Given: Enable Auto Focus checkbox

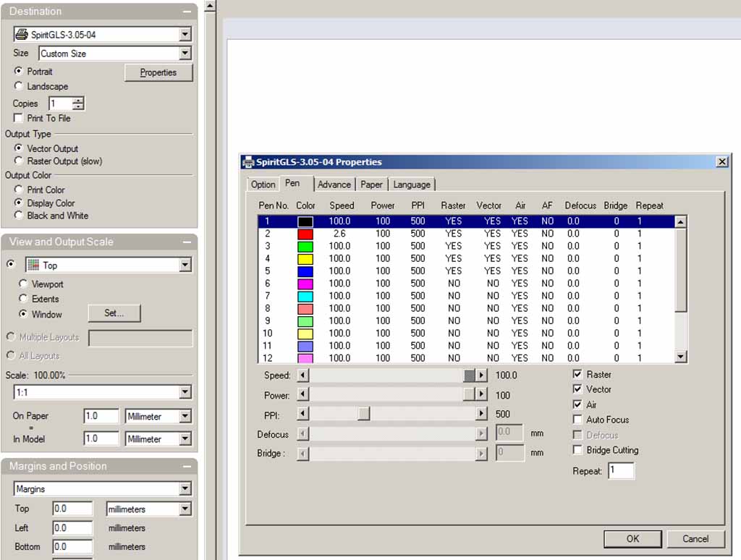Looking at the screenshot, I should tap(577, 419).
